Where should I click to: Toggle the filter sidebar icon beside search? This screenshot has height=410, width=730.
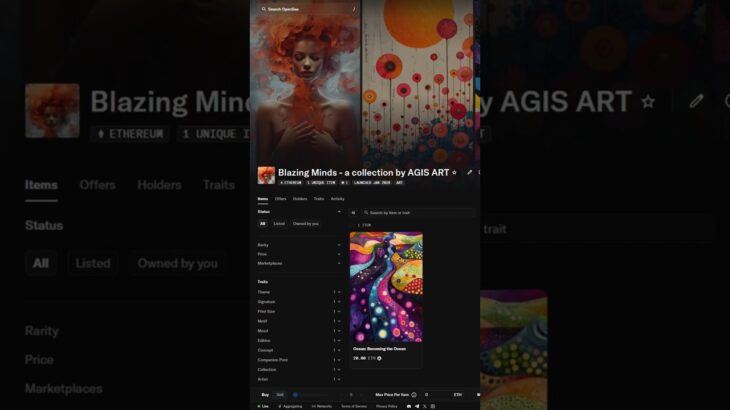pos(353,213)
